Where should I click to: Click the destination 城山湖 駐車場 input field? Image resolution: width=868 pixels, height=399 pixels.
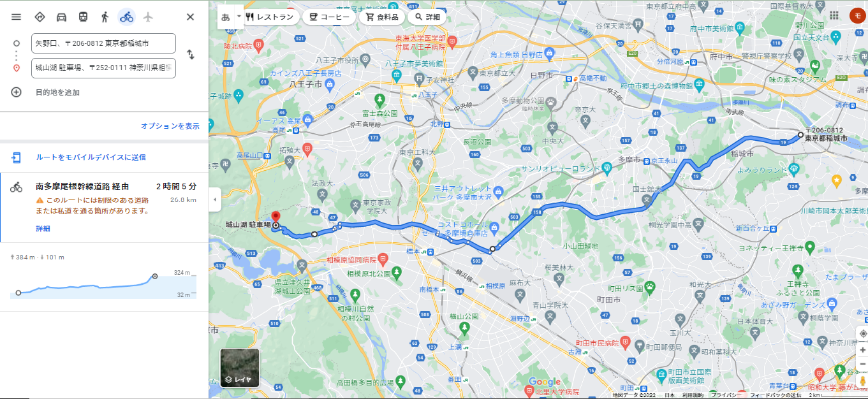click(x=103, y=68)
